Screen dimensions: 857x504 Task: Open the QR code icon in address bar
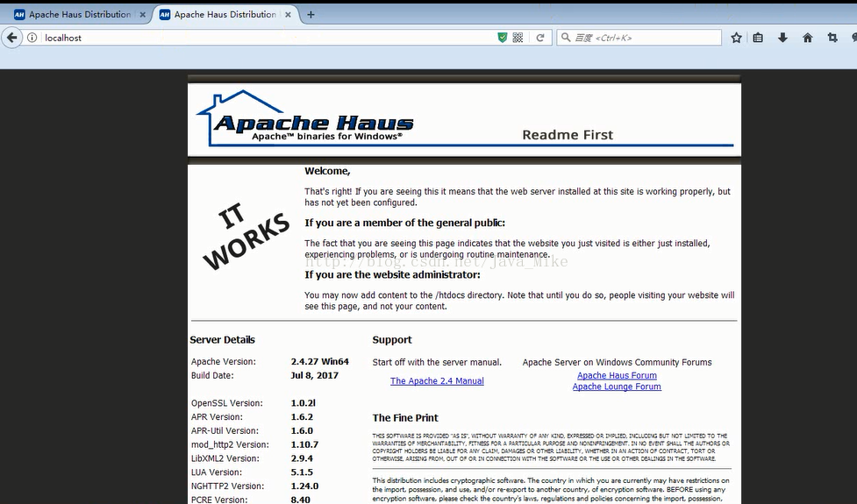(x=518, y=38)
